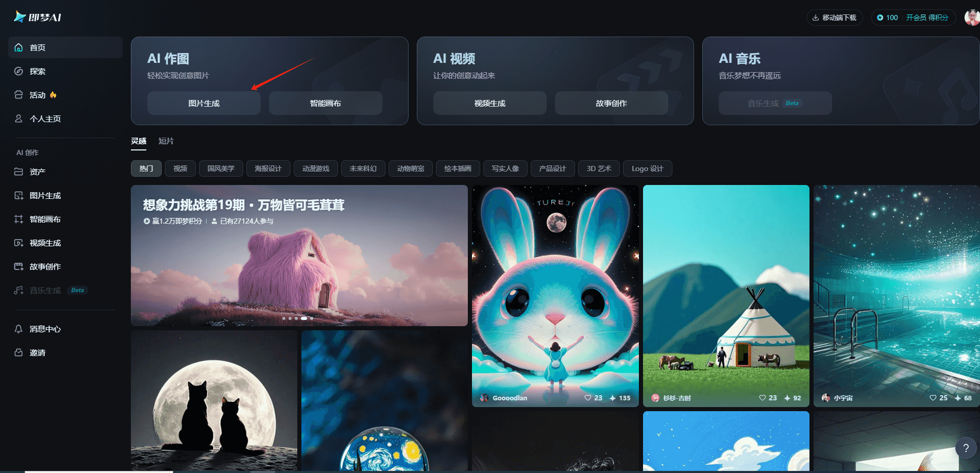This screenshot has width=980, height=473.
Task: Open the 邀请 gift icon
Action: click(x=19, y=352)
